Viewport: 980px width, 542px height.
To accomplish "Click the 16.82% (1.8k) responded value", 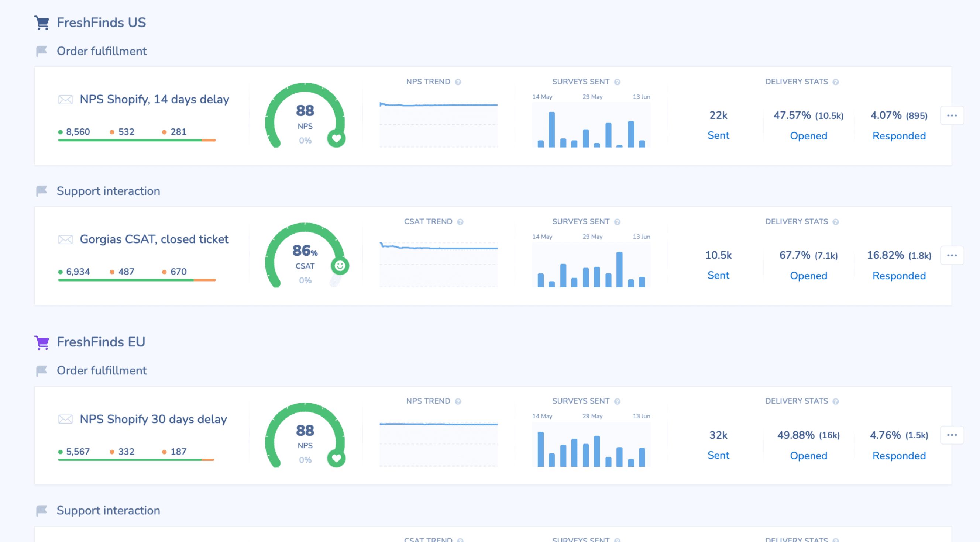I will point(899,255).
